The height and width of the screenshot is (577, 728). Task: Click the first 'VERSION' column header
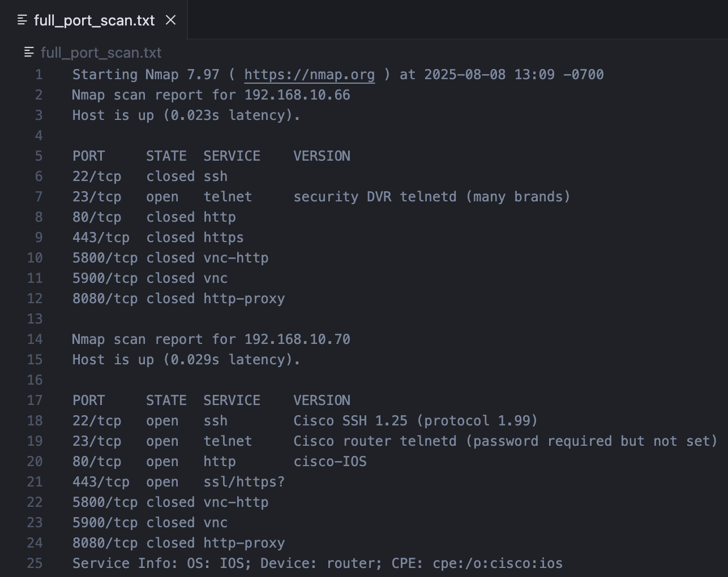tap(322, 156)
